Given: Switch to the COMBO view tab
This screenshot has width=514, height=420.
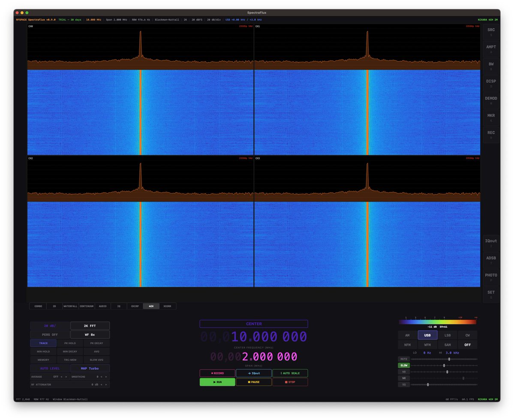Looking at the screenshot, I should coord(38,306).
